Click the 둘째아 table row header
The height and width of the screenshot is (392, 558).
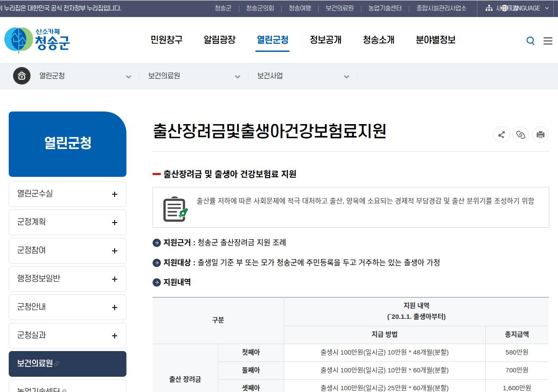click(251, 370)
